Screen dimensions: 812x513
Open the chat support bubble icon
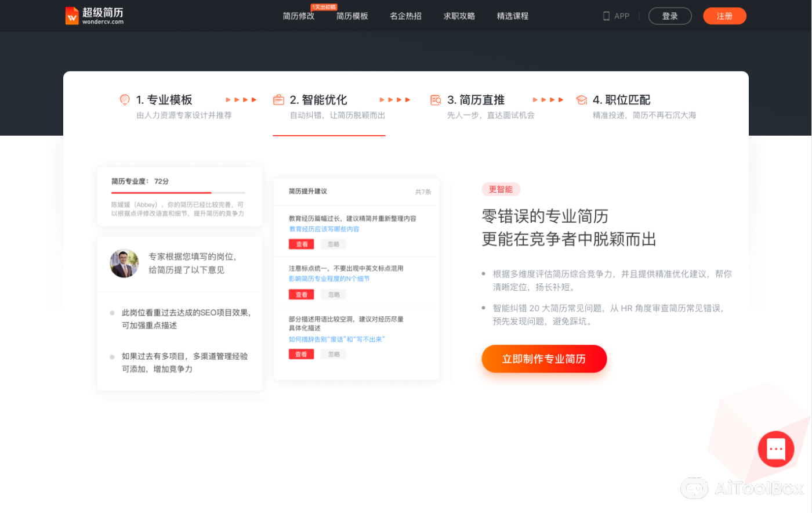pyautogui.click(x=776, y=449)
